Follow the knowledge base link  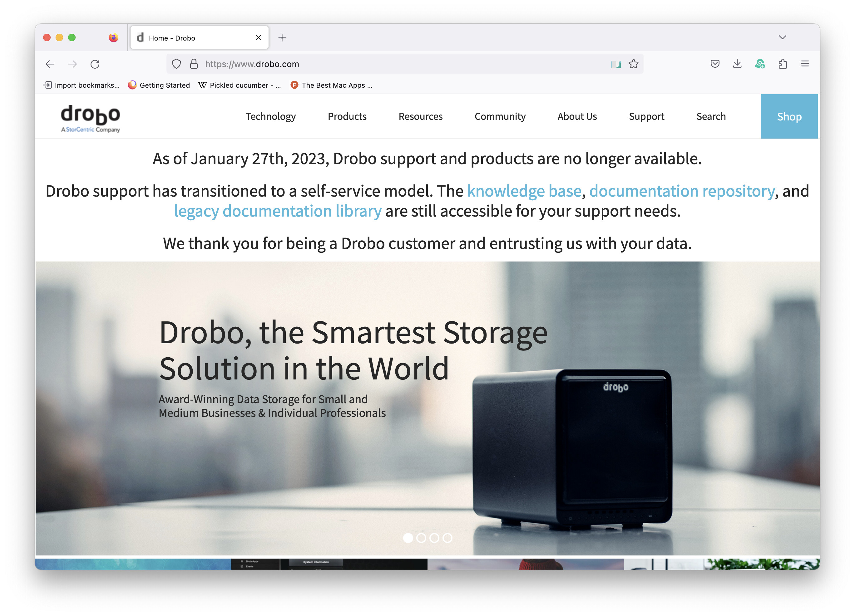524,191
